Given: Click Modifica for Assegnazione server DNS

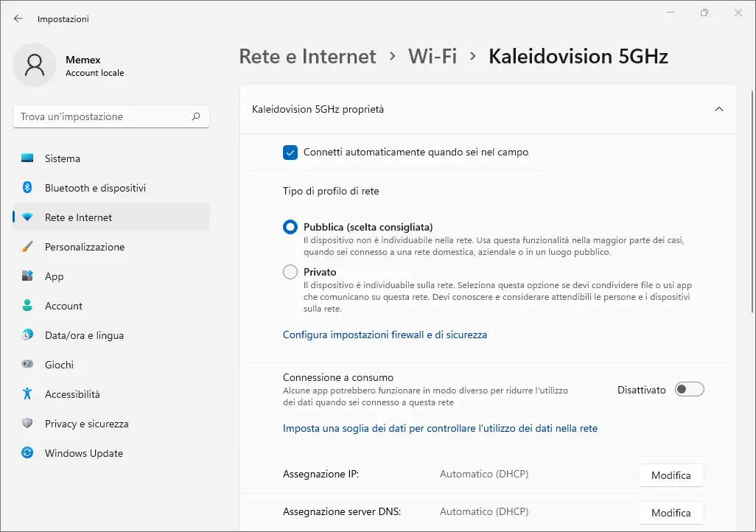Looking at the screenshot, I should coord(671,513).
